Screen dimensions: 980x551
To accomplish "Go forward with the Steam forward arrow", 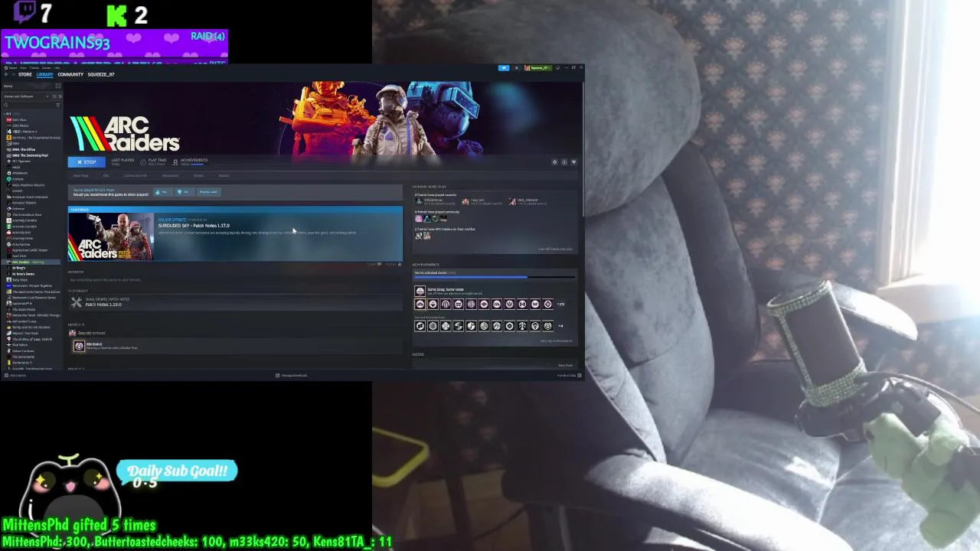I will 14,74.
